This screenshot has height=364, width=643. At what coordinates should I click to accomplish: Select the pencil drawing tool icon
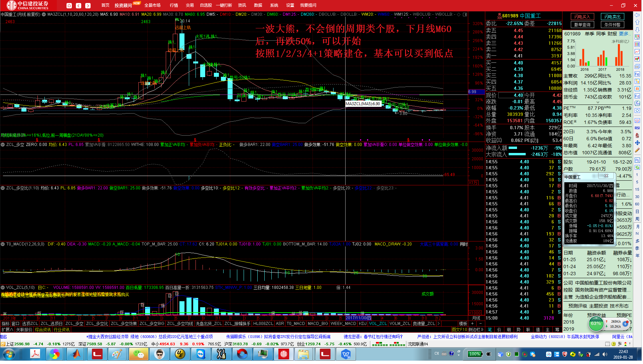[637, 150]
